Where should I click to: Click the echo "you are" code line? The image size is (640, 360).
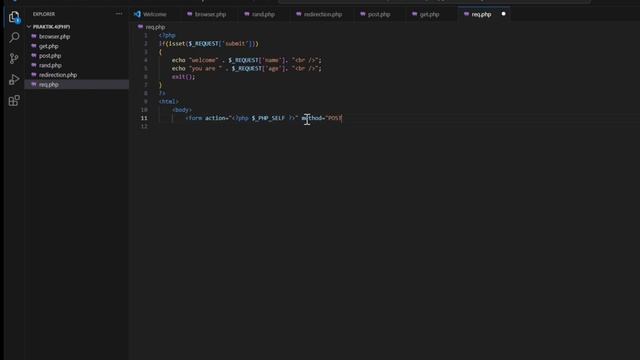[x=247, y=69]
